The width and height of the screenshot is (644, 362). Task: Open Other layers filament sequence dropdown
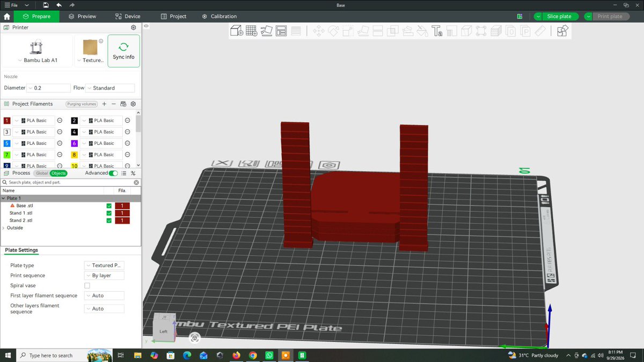(104, 309)
